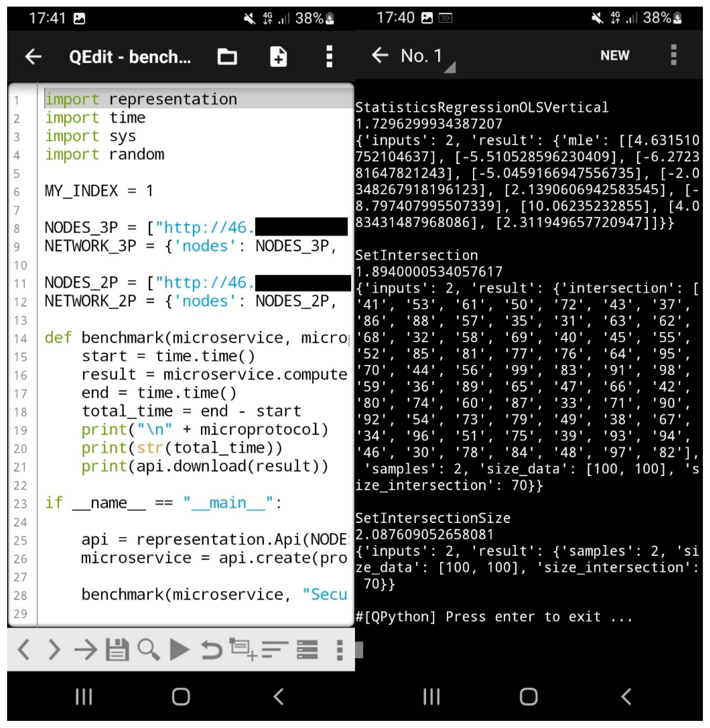Select the No. 1 console tab

pos(420,55)
